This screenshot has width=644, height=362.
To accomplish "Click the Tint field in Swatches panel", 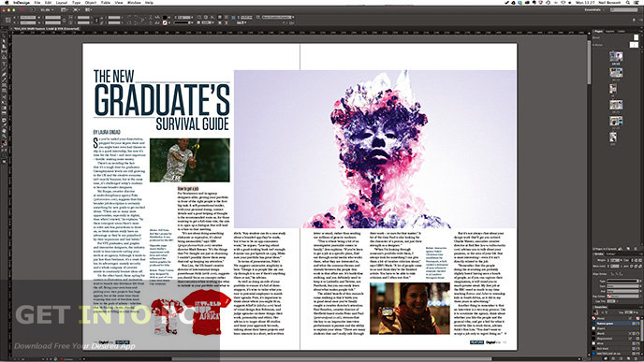I will click(628, 312).
